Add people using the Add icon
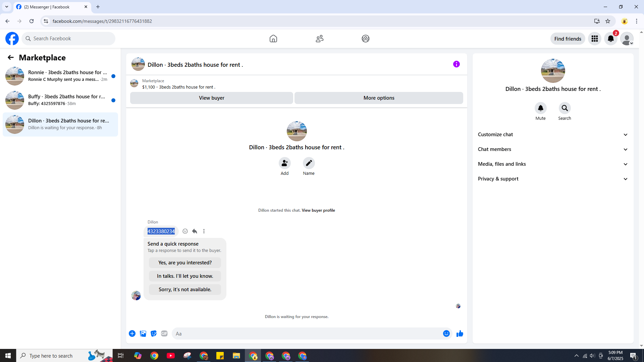The width and height of the screenshot is (644, 362). 284,163
